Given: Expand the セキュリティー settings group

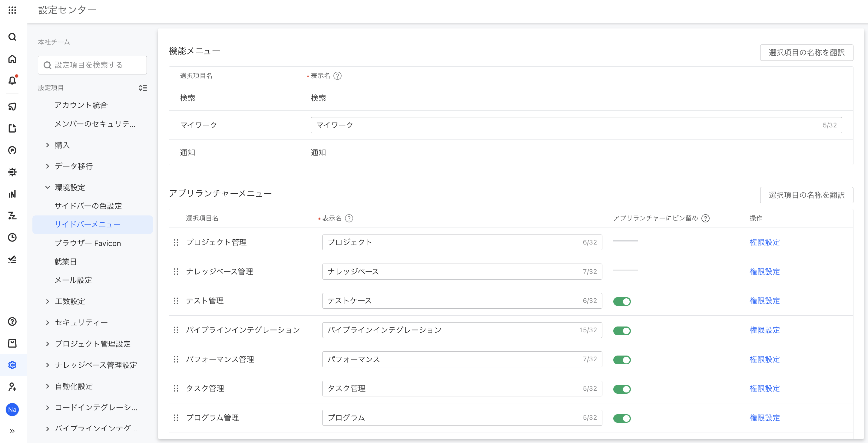Looking at the screenshot, I should pyautogui.click(x=48, y=323).
